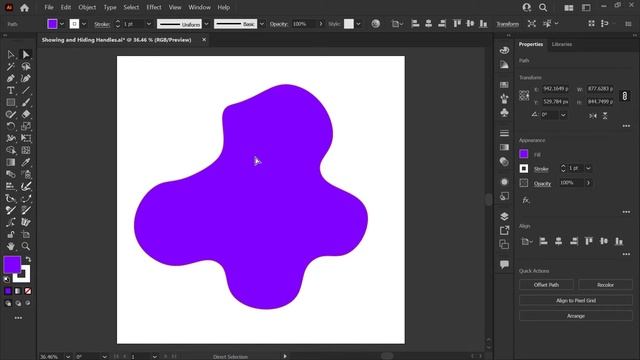Click the Recolor quick action button
This screenshot has height=360, width=640.
[605, 284]
